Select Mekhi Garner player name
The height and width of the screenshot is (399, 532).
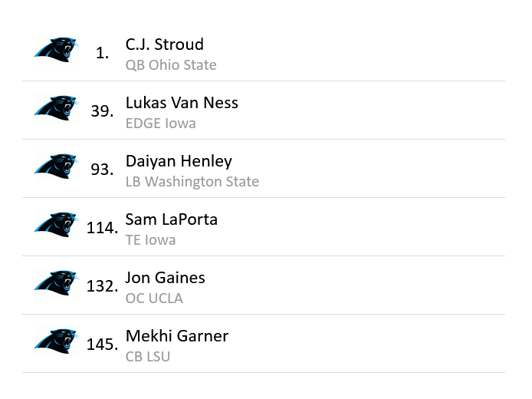(177, 336)
